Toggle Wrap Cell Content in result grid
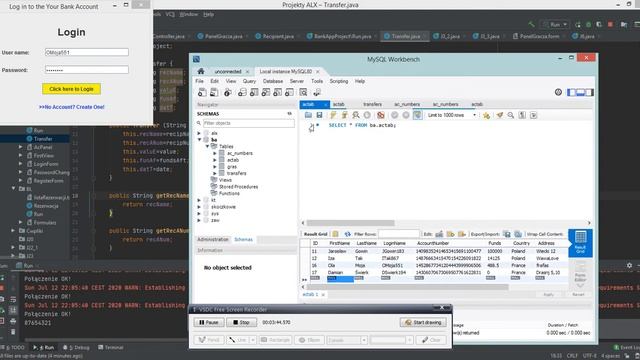 544,234
